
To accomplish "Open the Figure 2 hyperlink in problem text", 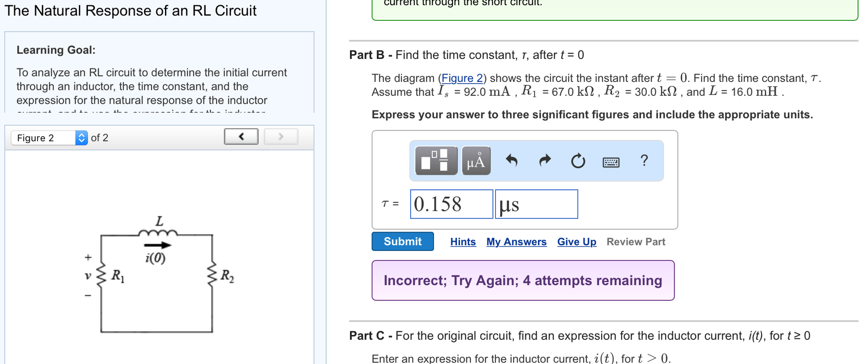I will 462,78.
